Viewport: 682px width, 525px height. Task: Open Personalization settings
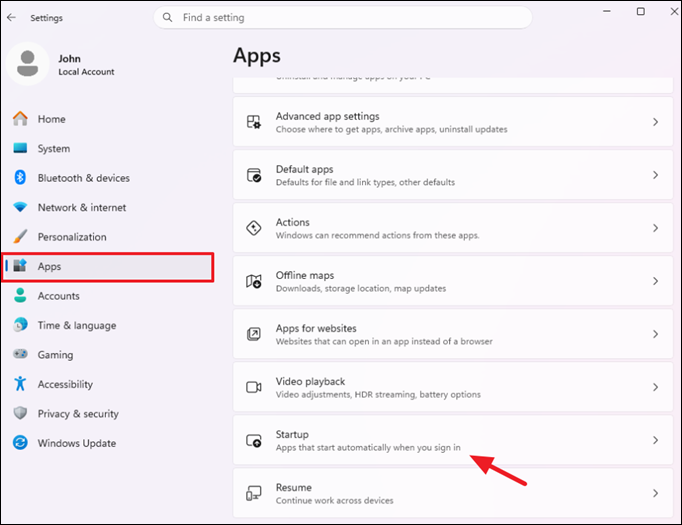[x=108, y=237]
